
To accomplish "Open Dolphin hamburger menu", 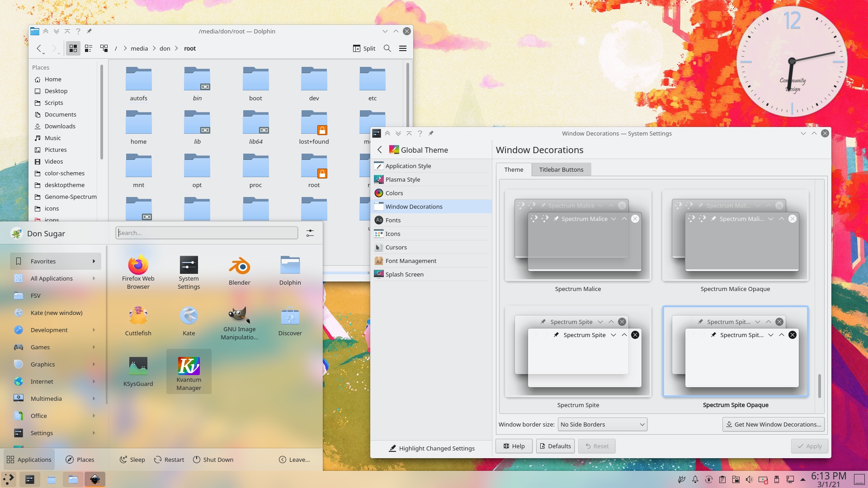I will [x=403, y=48].
